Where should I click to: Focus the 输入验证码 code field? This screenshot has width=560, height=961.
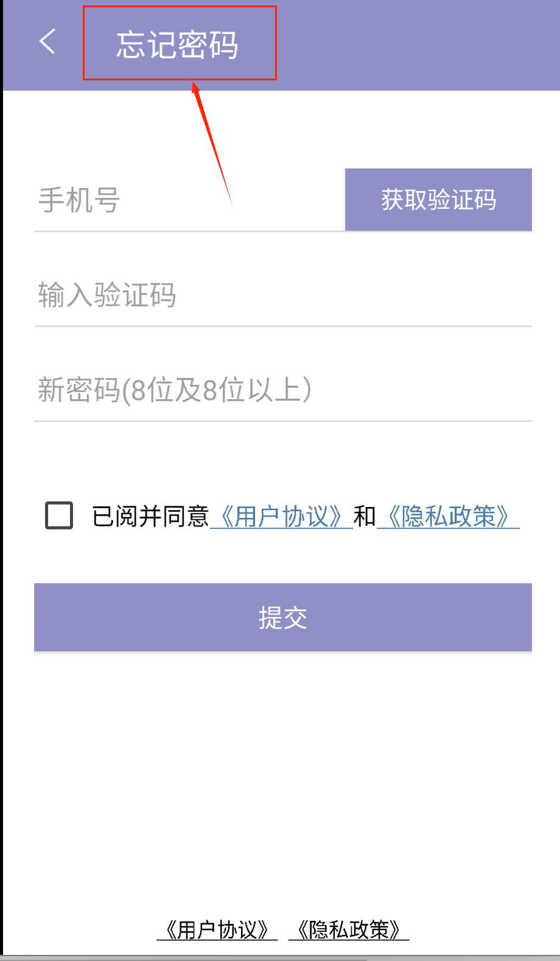point(282,295)
